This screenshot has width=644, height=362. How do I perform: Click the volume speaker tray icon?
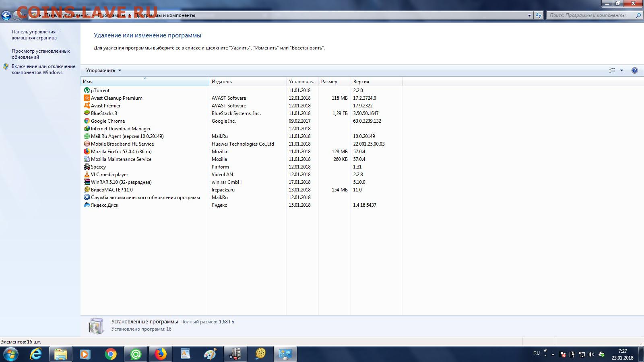point(592,354)
